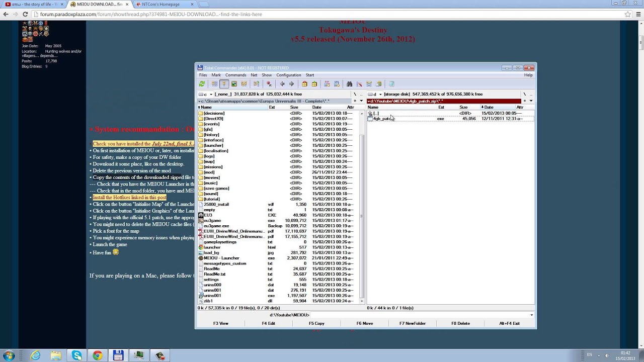Image resolution: width=644 pixels, height=362 pixels.
Task: Go to root directory in left panel
Action: coord(355,94)
